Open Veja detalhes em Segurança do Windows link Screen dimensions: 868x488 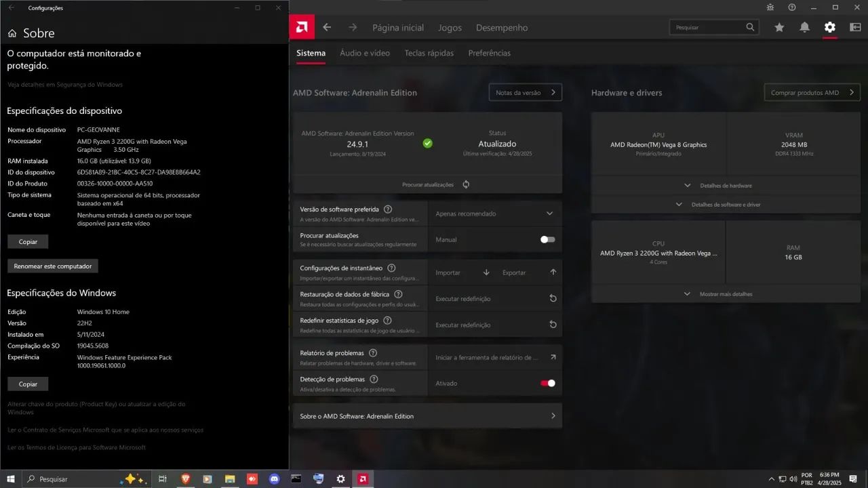[65, 85]
